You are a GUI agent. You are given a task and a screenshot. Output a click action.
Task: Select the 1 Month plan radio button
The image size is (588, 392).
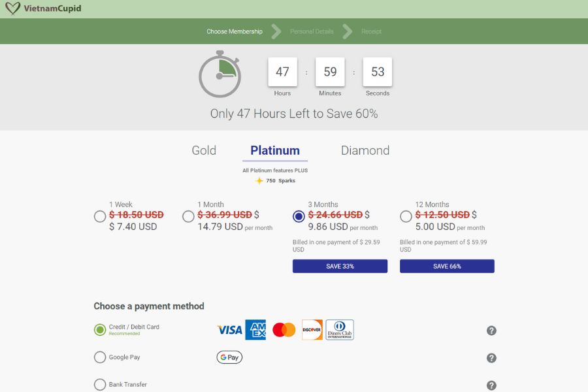188,216
